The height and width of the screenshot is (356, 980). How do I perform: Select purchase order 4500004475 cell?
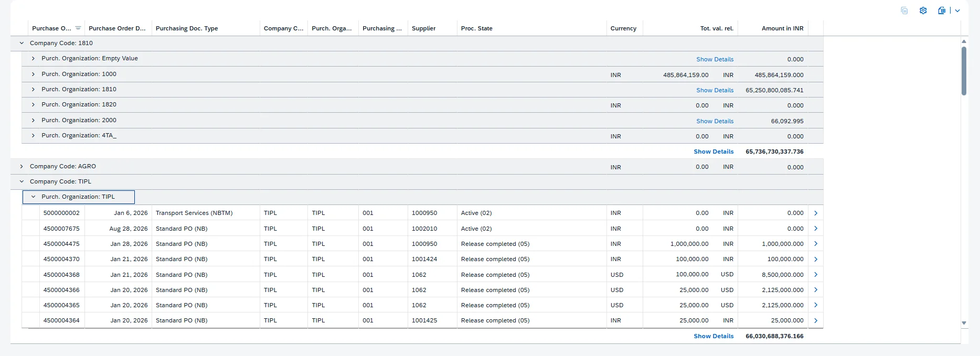(x=62, y=244)
